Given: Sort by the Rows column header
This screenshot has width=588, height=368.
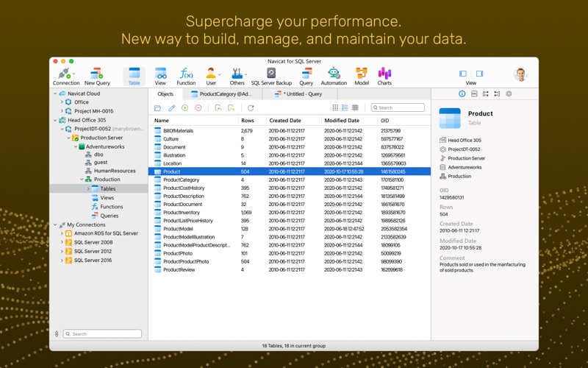Looking at the screenshot, I should coord(252,121).
